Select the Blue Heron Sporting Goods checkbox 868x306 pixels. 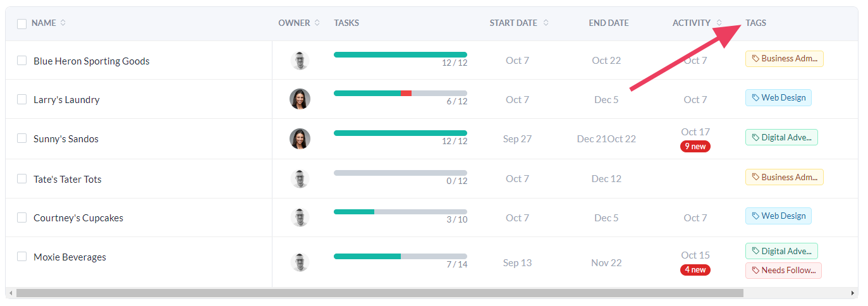(x=22, y=61)
